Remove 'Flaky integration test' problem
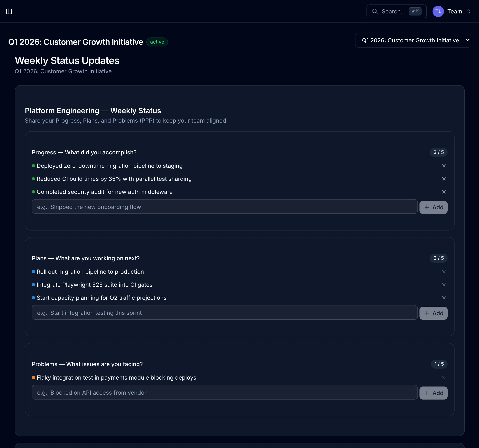 tap(444, 378)
